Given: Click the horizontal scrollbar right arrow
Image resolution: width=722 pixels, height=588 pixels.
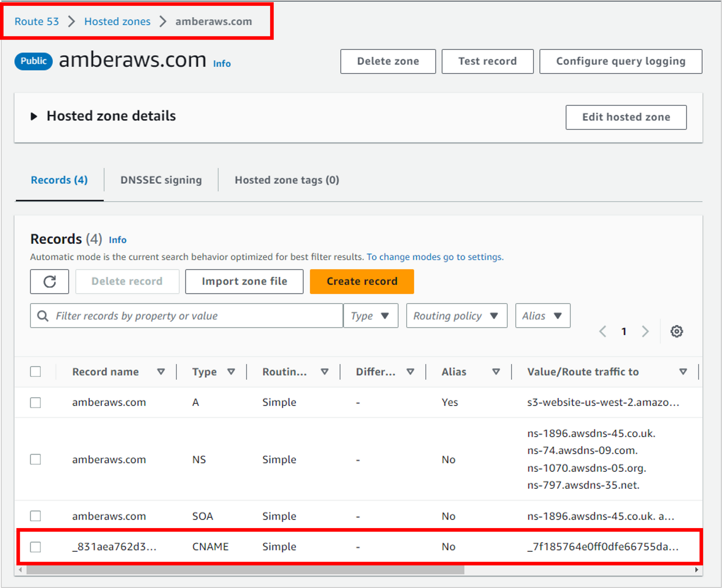Looking at the screenshot, I should tap(696, 570).
